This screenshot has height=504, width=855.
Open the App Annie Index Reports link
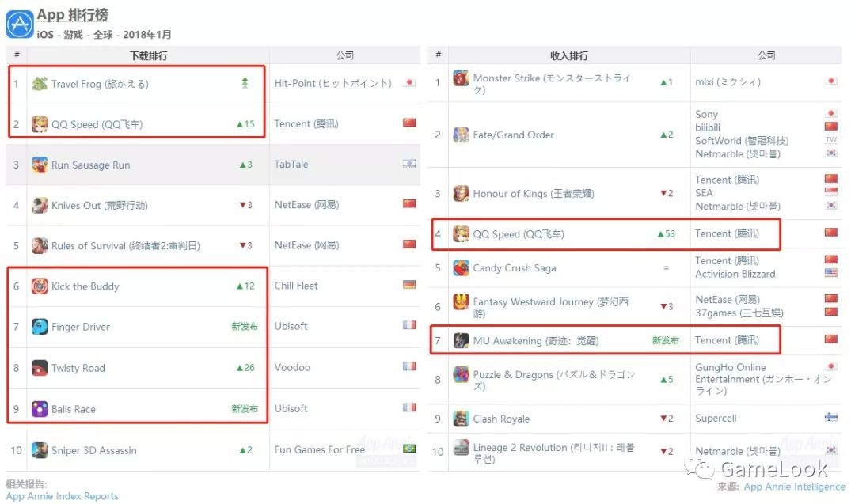(62, 496)
